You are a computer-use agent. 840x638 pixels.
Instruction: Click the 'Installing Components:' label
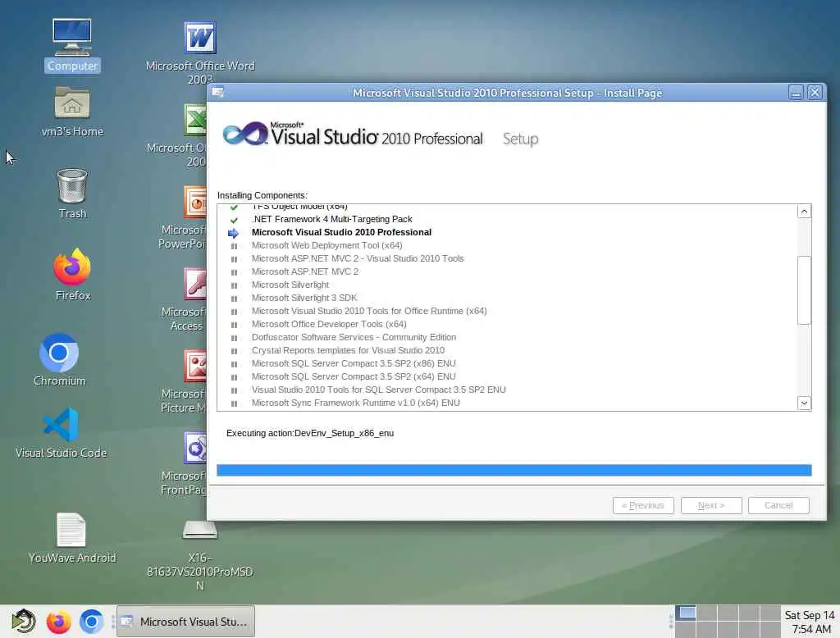click(262, 195)
